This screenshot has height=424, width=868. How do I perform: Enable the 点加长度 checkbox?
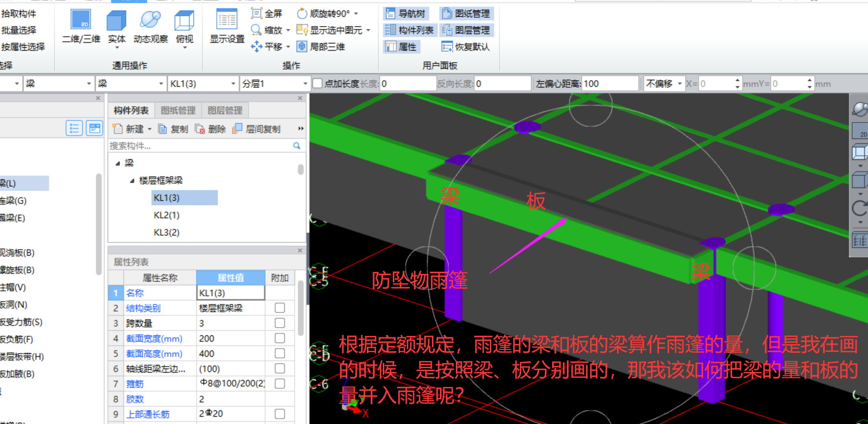coord(317,84)
